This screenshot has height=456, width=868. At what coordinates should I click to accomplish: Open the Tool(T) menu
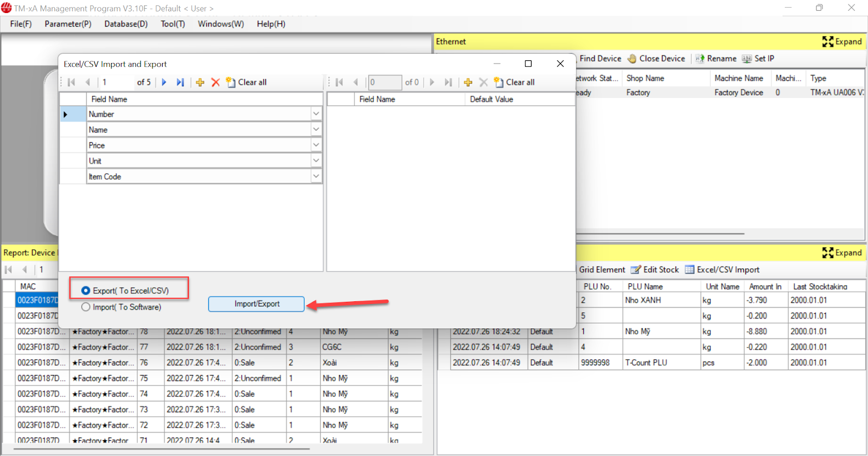click(x=173, y=24)
